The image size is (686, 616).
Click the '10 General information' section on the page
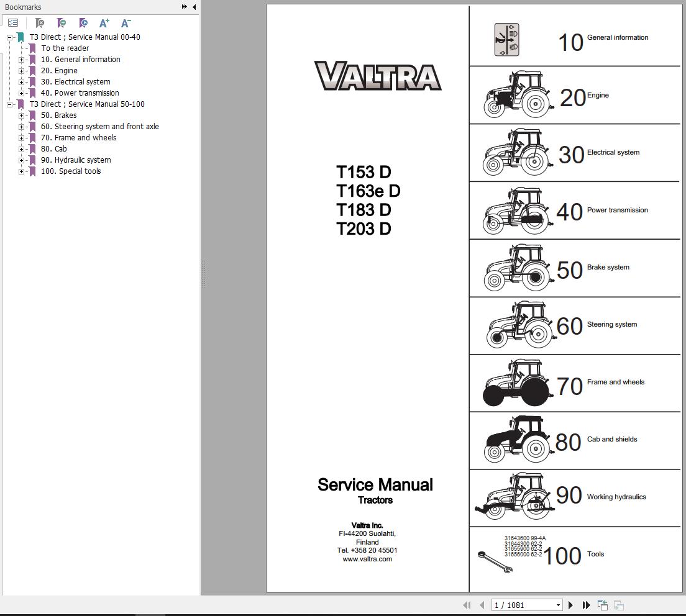pos(574,37)
